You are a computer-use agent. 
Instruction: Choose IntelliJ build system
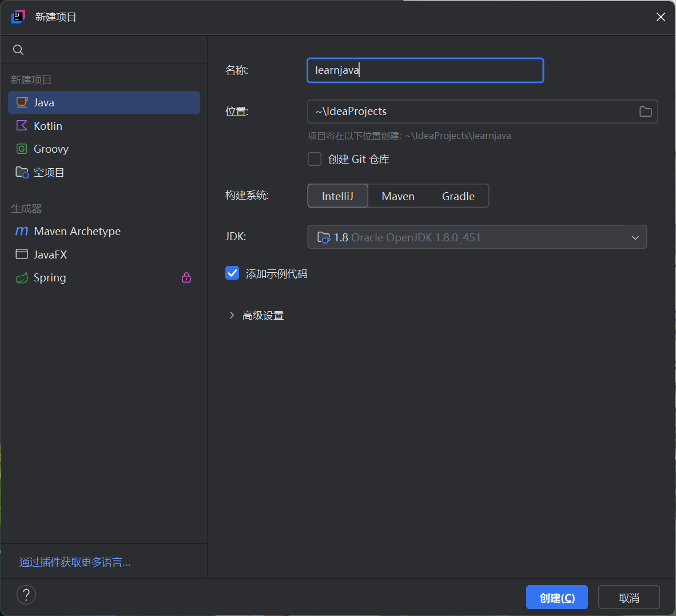(337, 196)
